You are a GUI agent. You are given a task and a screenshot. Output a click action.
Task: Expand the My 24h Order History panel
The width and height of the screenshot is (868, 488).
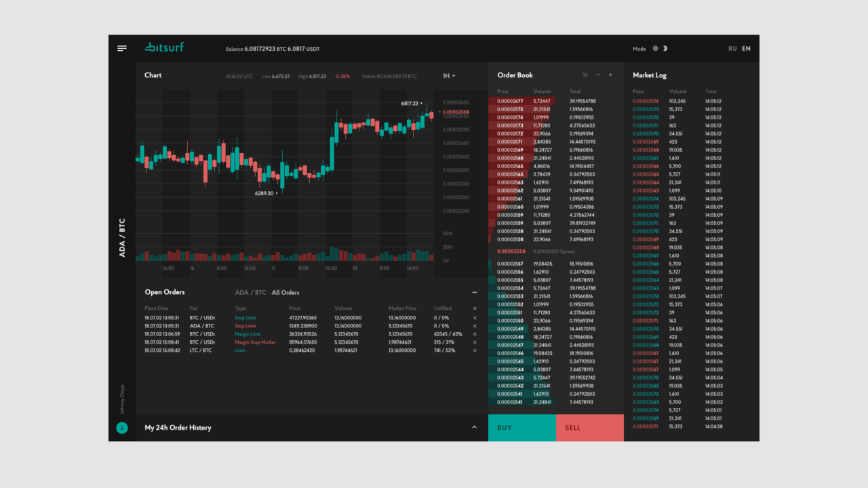click(x=474, y=428)
